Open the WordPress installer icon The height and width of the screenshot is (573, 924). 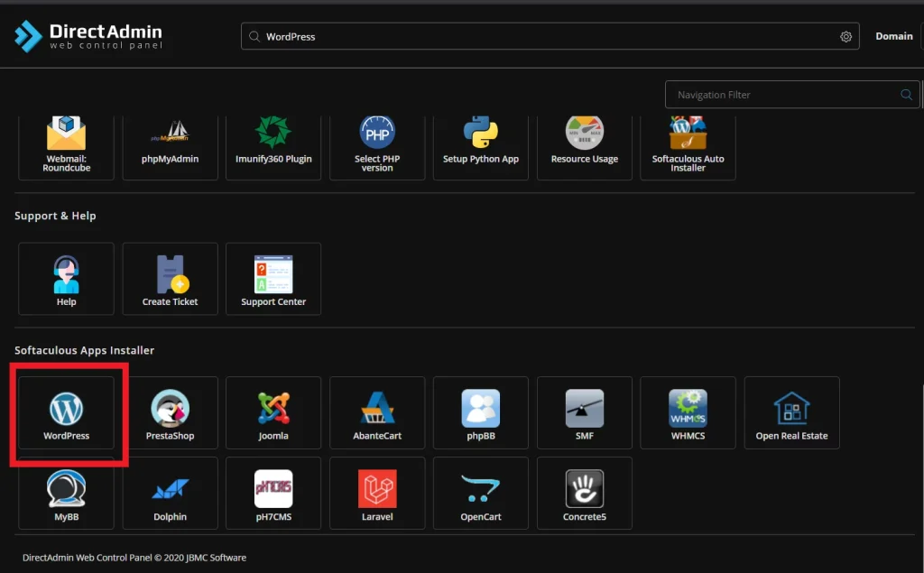[66, 414]
